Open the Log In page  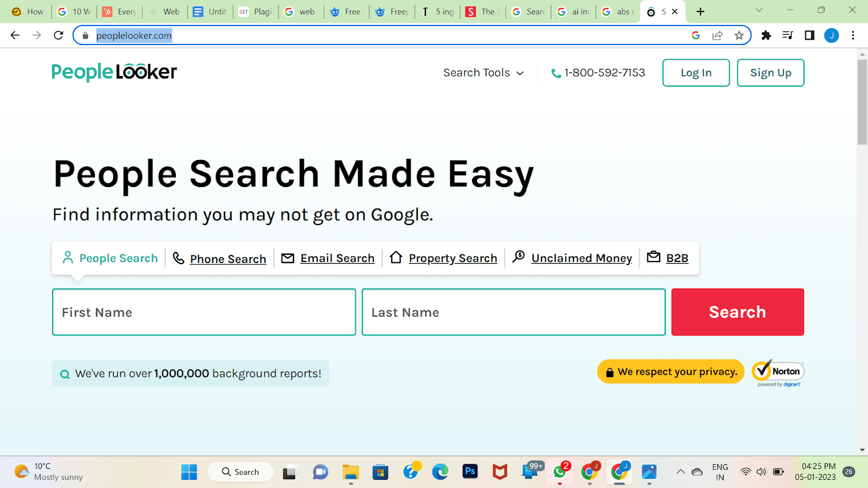pyautogui.click(x=696, y=73)
